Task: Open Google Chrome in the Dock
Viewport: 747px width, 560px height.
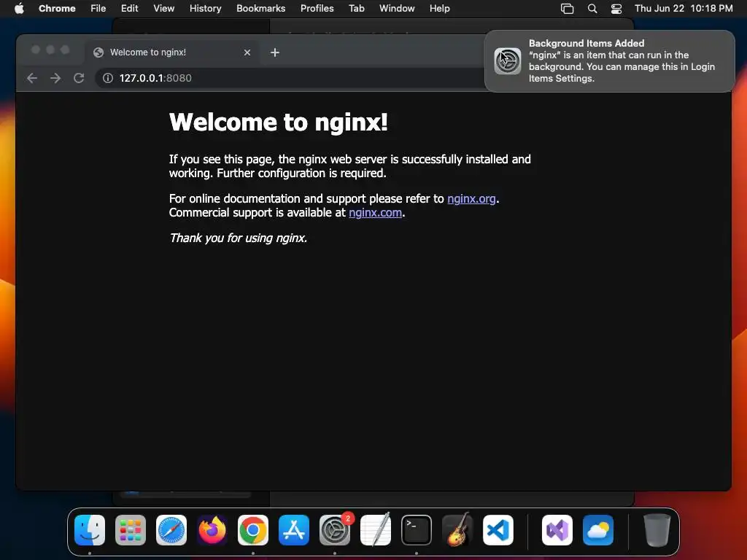Action: tap(253, 530)
